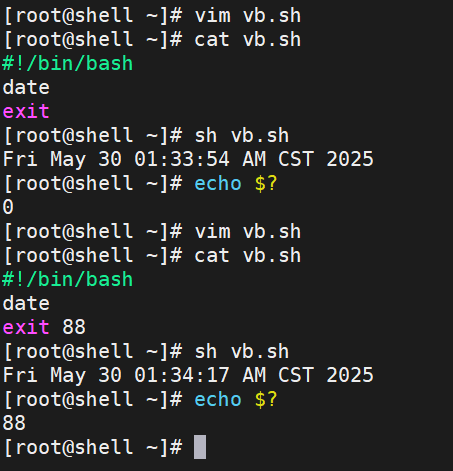The height and width of the screenshot is (471, 453).
Task: Click the exit status output '88'
Action: tap(14, 423)
